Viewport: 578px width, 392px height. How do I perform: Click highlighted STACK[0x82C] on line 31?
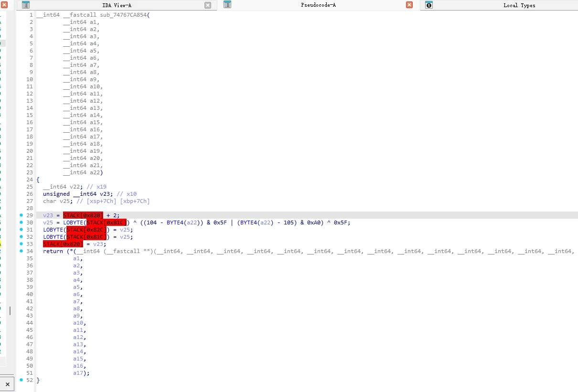(x=86, y=230)
